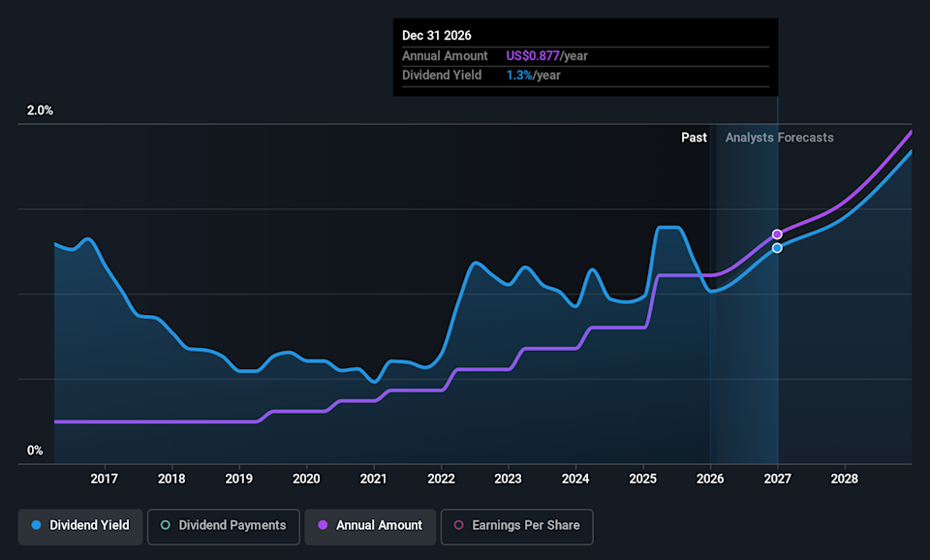Click the purple Annual Amount color swatch
930x560 pixels.
[x=322, y=526]
